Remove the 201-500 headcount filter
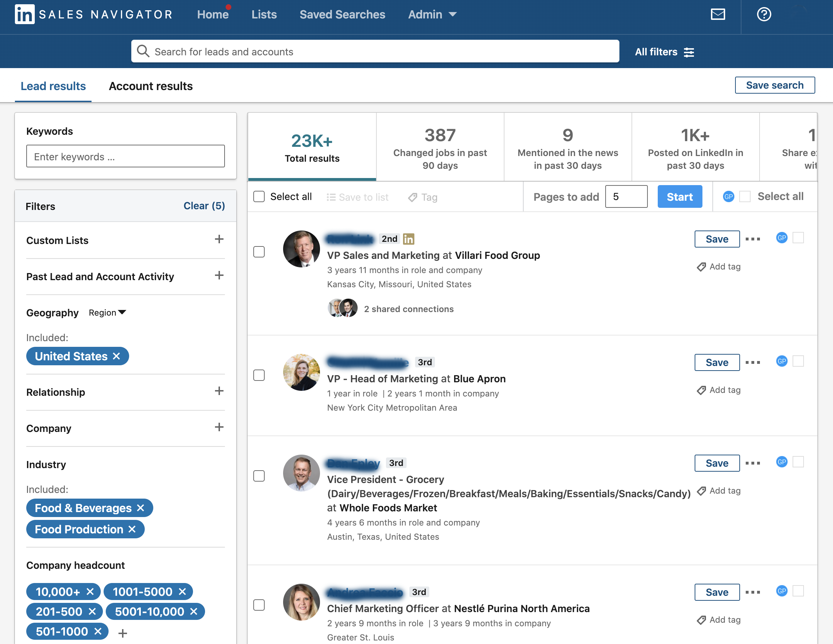 92,612
